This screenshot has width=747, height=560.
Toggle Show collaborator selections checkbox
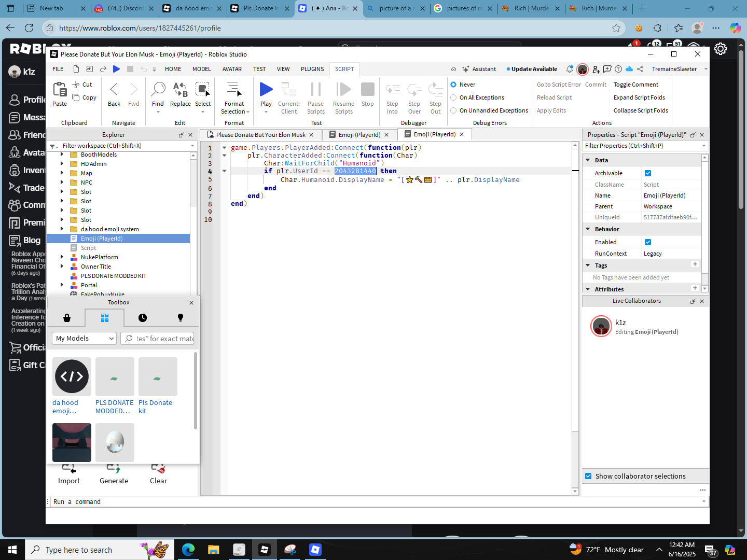(588, 476)
